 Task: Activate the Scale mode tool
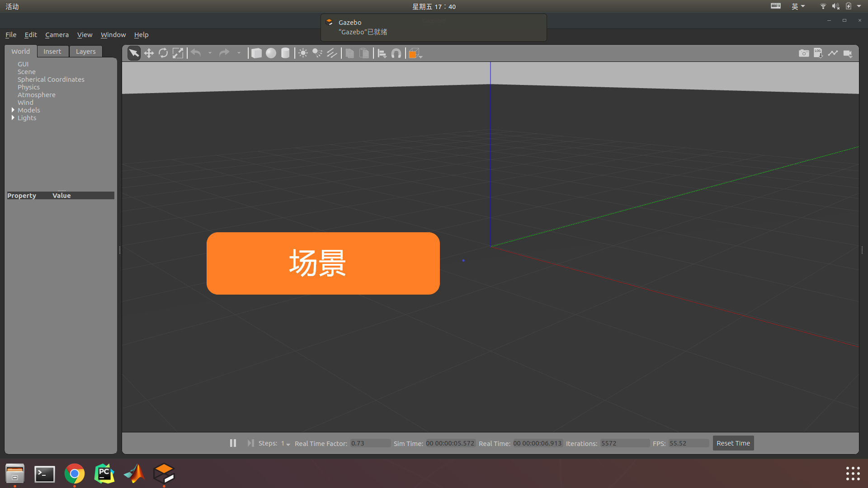[178, 53]
